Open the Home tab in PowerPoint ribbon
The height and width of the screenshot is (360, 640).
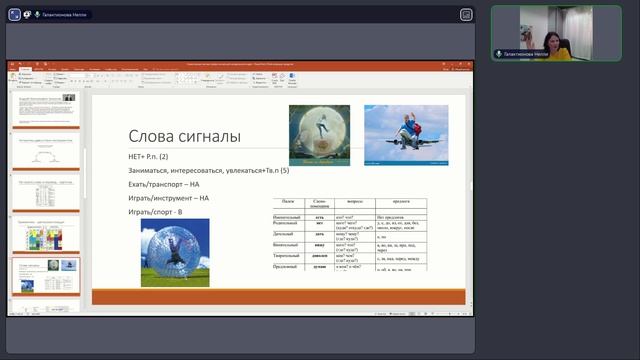coord(25,69)
